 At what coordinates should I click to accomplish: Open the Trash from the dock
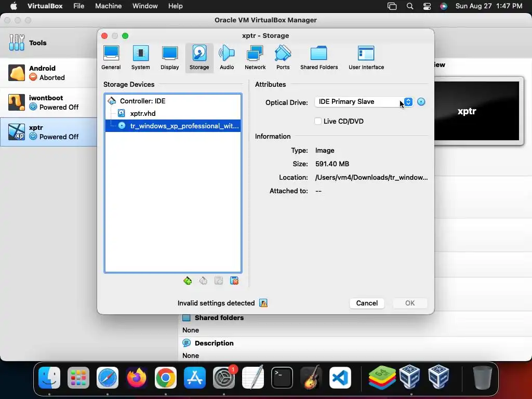482,378
